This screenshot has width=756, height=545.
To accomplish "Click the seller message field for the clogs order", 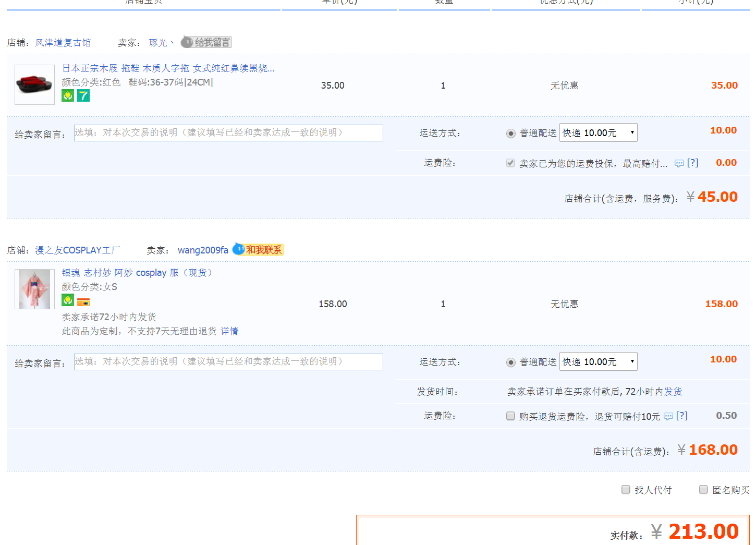I will tap(228, 132).
